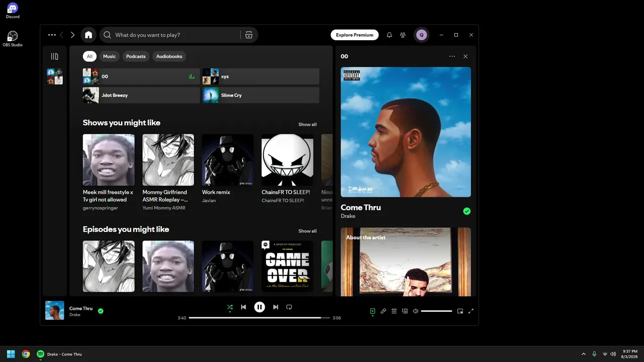Click the taskbar microphone icon
Viewport: 644px width, 362px height.
point(594,354)
